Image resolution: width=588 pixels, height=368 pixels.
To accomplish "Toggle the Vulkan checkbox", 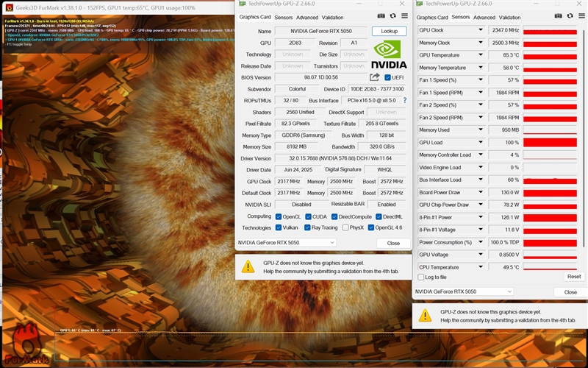I will 279,227.
